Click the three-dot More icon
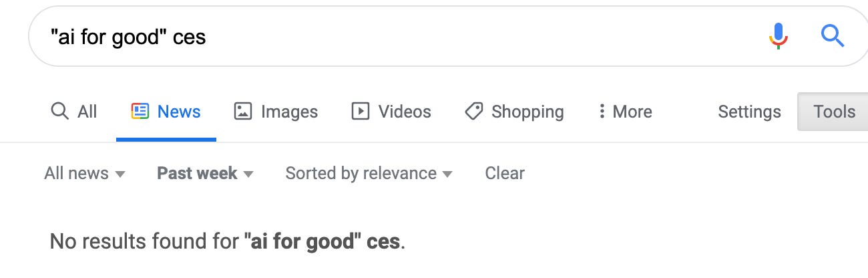868x278 pixels. click(602, 111)
